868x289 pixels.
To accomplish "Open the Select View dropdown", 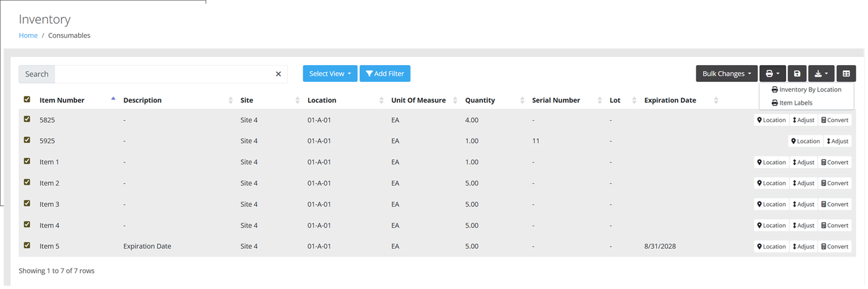I will click(330, 74).
